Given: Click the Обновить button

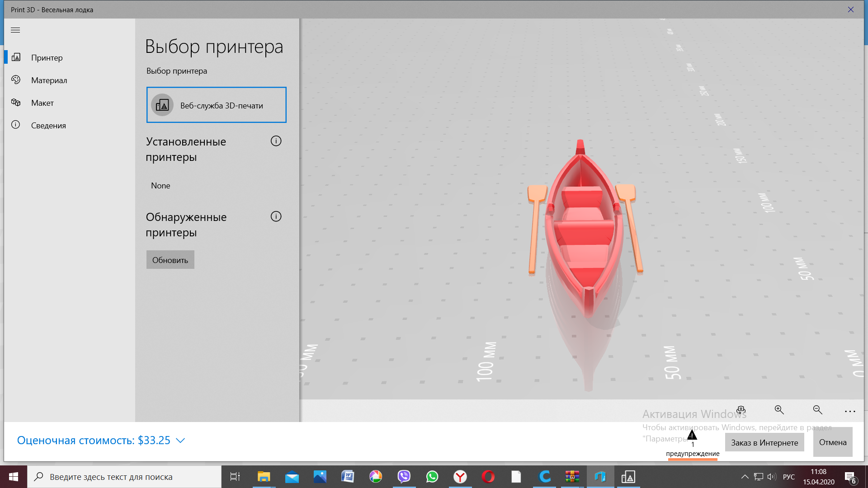Looking at the screenshot, I should (x=170, y=260).
